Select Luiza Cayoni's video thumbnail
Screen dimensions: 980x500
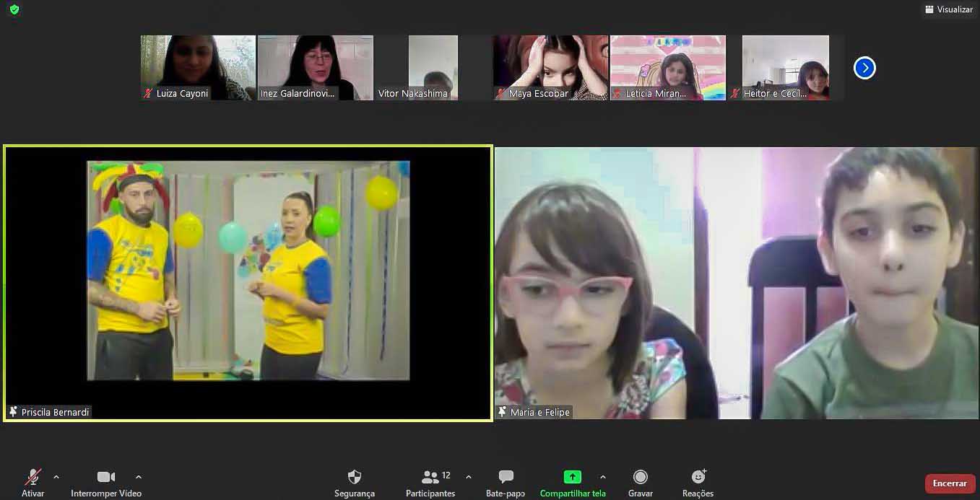click(x=198, y=67)
